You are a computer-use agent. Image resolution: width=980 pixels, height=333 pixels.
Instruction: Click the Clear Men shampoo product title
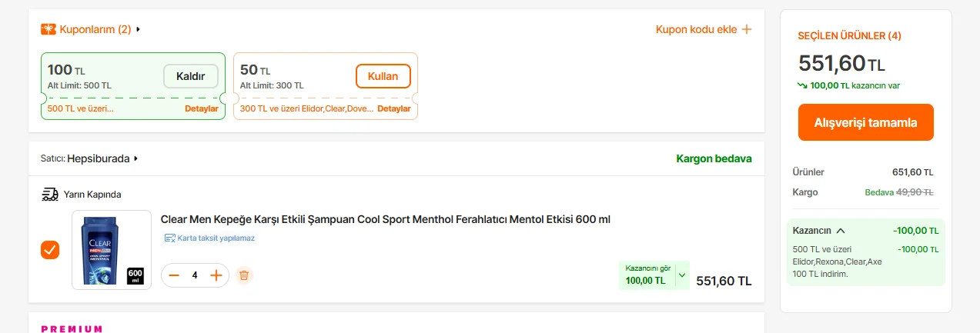[x=385, y=219]
